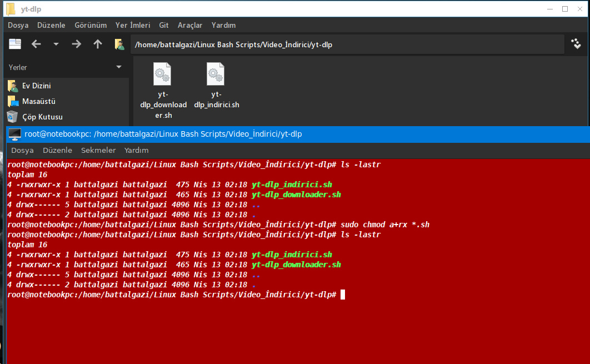Select the yt-dlp_downloader.sh file icon
590x364 pixels.
pos(163,74)
